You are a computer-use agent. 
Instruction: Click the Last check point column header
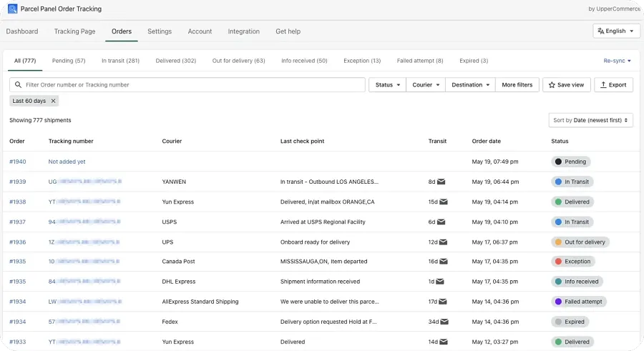[302, 141]
